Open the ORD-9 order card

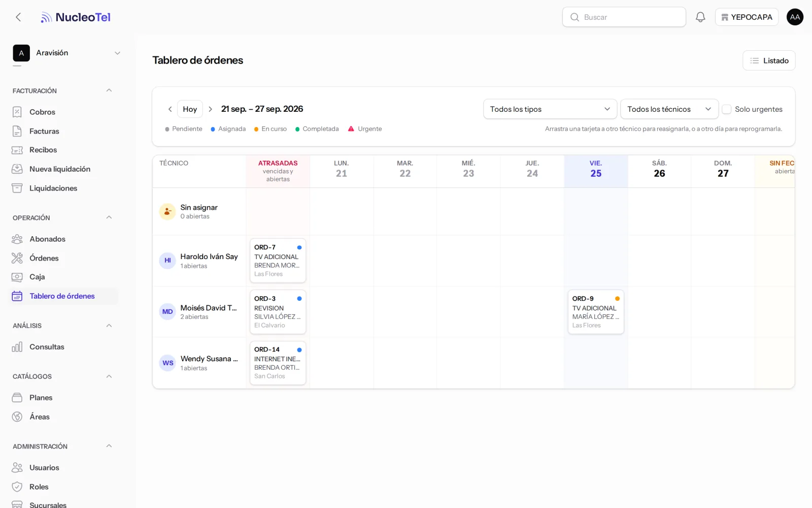tap(596, 312)
